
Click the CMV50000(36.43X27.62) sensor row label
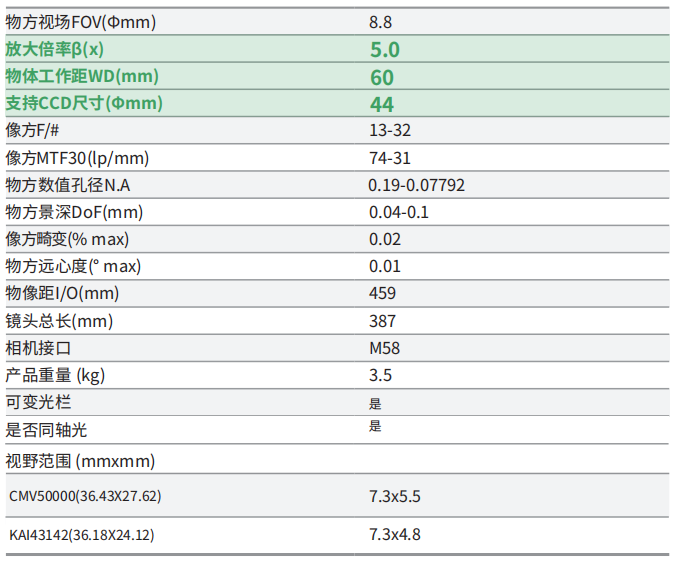coord(85,495)
